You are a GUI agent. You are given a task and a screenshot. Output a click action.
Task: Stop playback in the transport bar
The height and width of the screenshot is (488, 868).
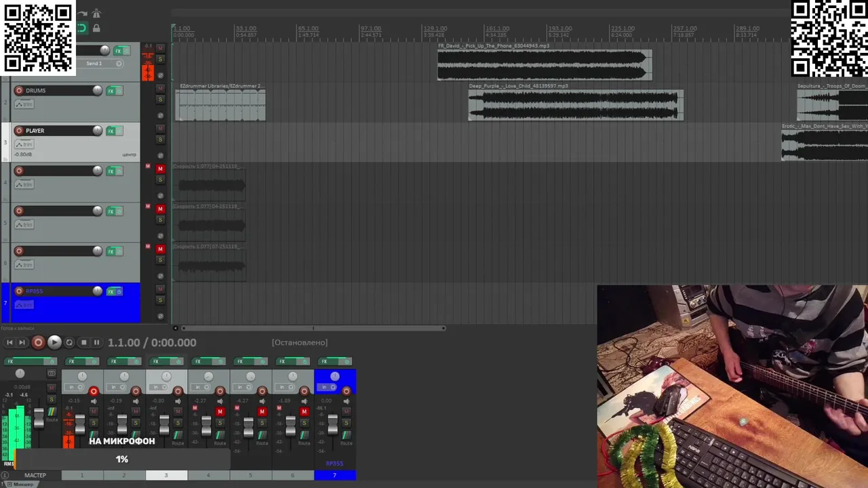coord(83,343)
